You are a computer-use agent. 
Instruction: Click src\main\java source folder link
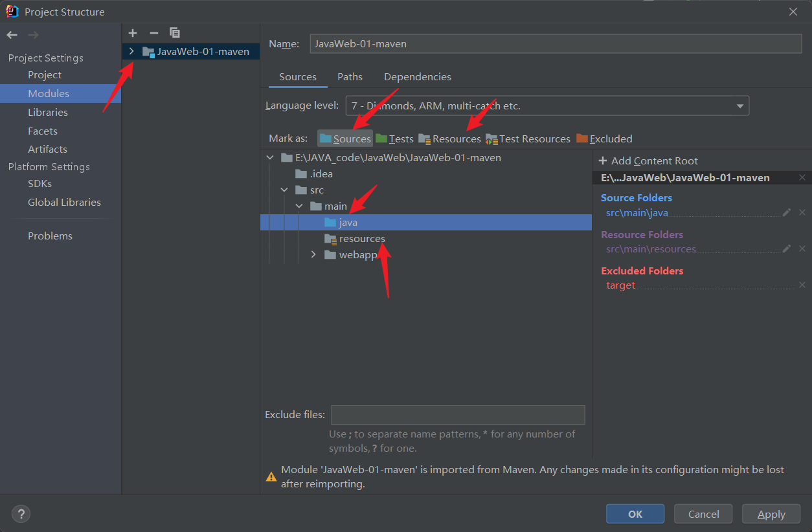[x=637, y=212]
